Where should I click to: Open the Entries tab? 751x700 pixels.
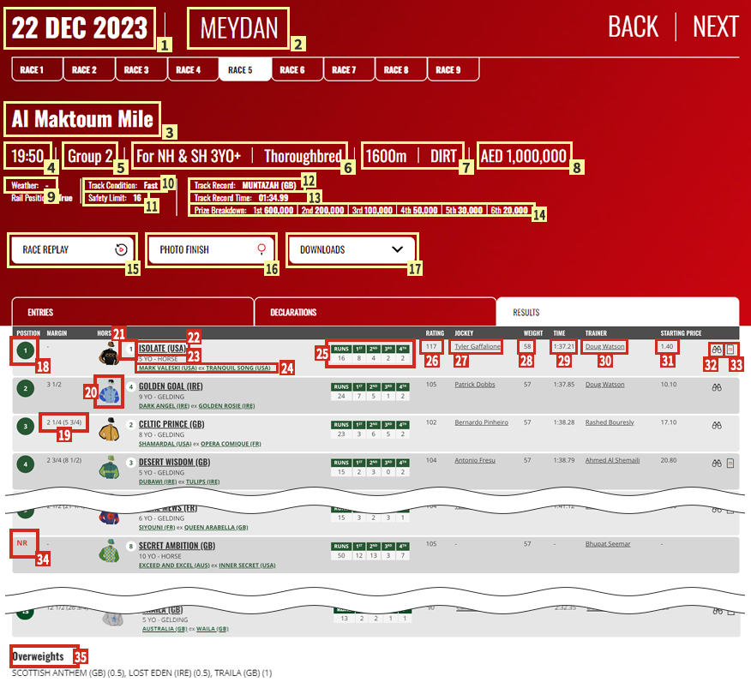click(132, 313)
